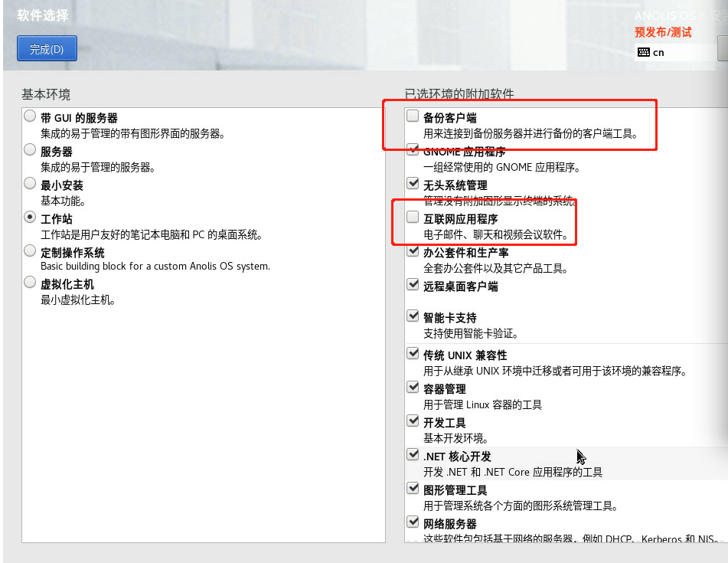
Task: Select 带 GUI 的服务器 radio option
Action: 30,117
